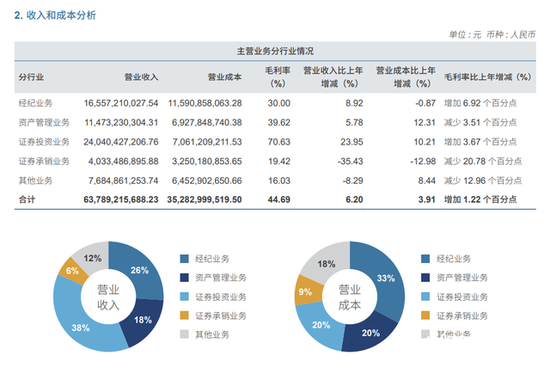Screen dimensions: 550x368
Task: Click the table title 主营业务分行业情况
Action: tap(275, 51)
